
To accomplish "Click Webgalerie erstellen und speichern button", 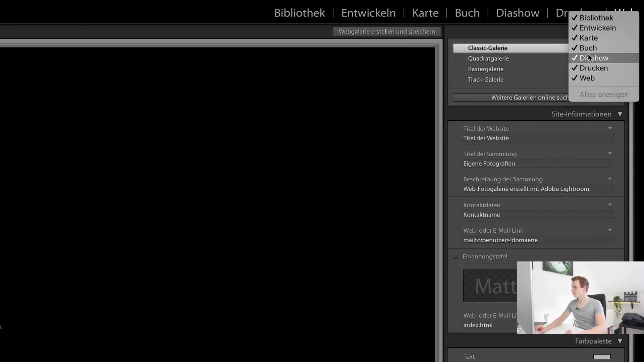I will tap(387, 32).
